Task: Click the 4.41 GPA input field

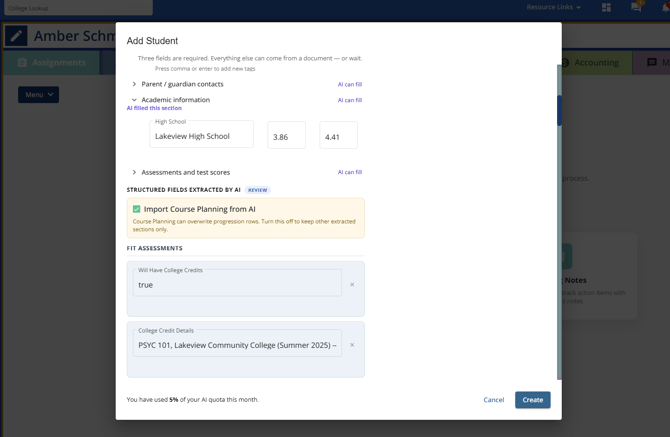Action: click(338, 135)
